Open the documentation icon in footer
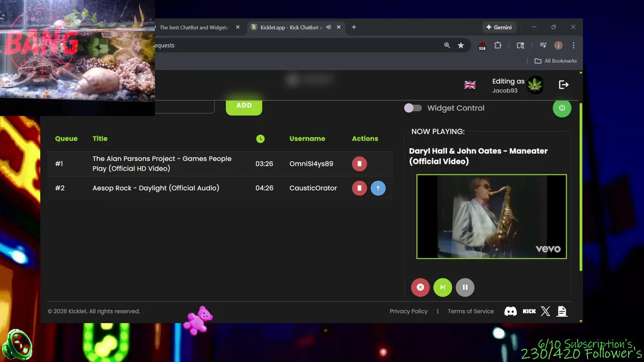This screenshot has width=644, height=362. click(x=562, y=311)
